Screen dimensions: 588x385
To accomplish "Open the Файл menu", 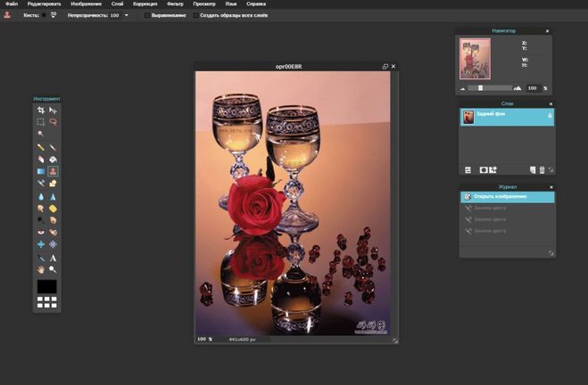I will tap(11, 4).
